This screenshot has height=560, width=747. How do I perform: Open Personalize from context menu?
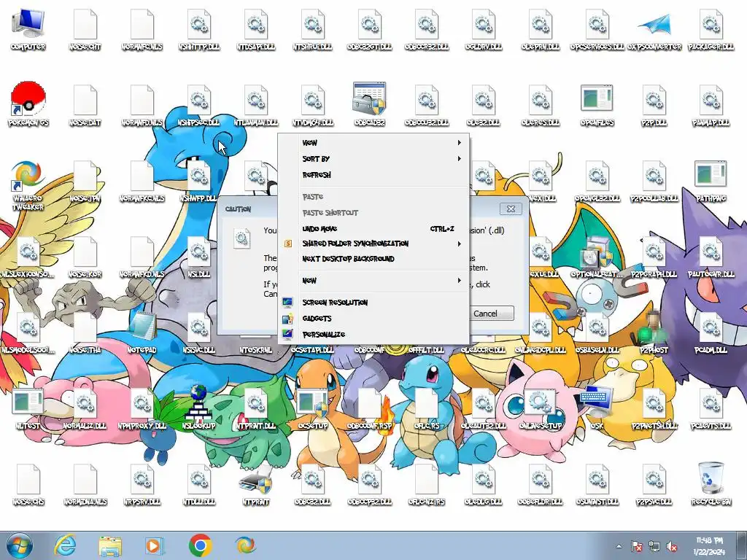(373, 334)
